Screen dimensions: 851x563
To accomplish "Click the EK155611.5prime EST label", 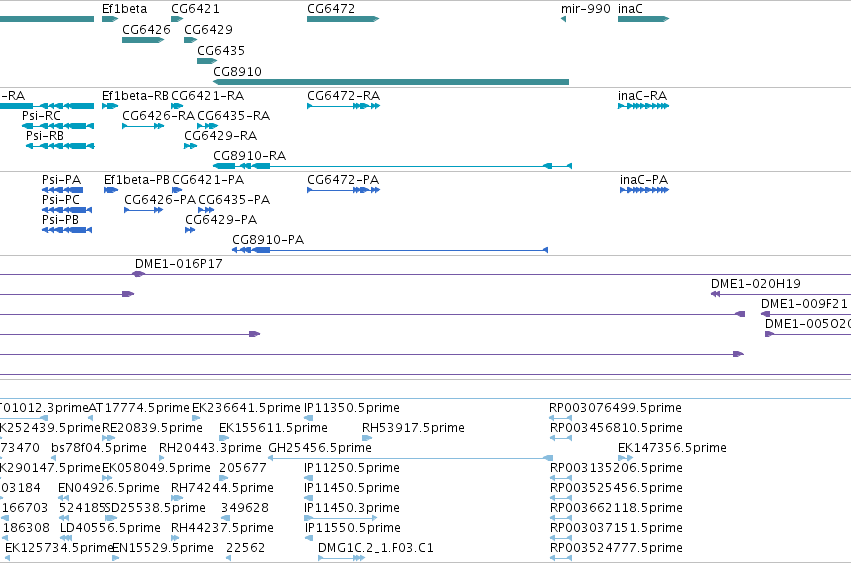I will [x=274, y=428].
